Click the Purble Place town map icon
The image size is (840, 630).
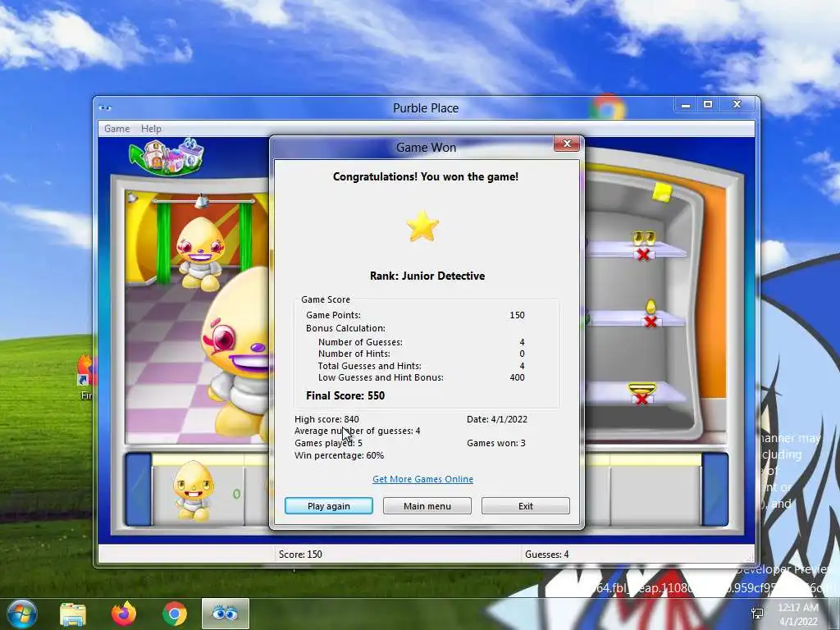[167, 156]
